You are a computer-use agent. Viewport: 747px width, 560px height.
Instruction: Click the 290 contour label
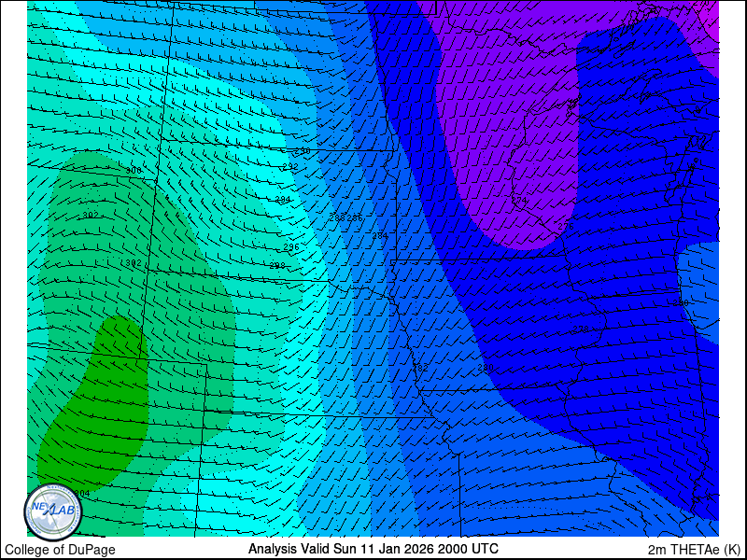(x=303, y=151)
